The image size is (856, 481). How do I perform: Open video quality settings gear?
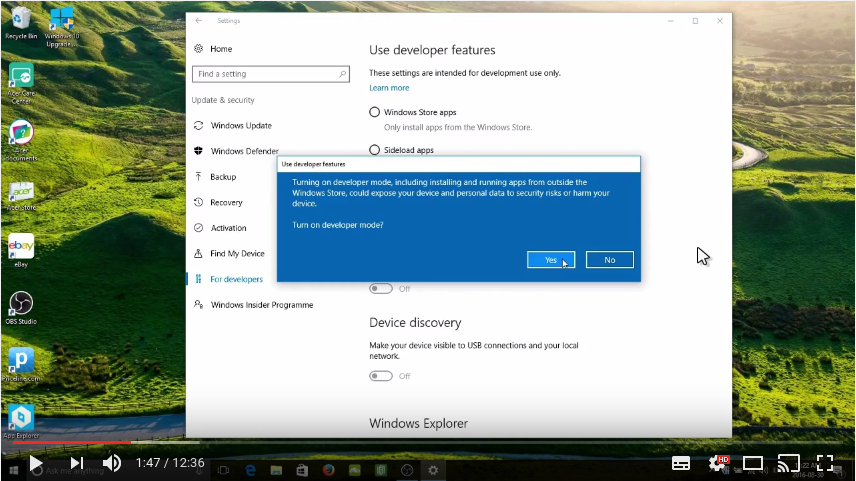click(x=717, y=464)
